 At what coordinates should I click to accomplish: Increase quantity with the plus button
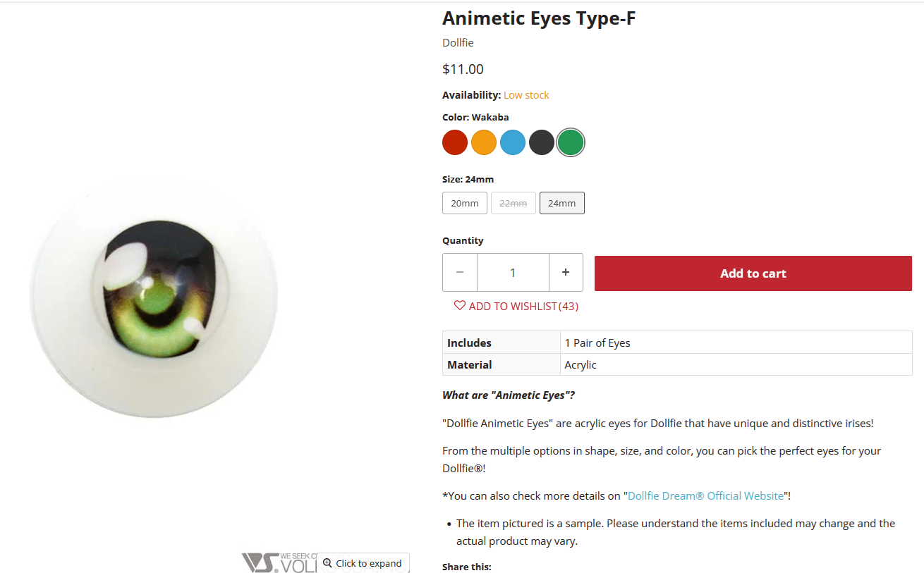566,272
